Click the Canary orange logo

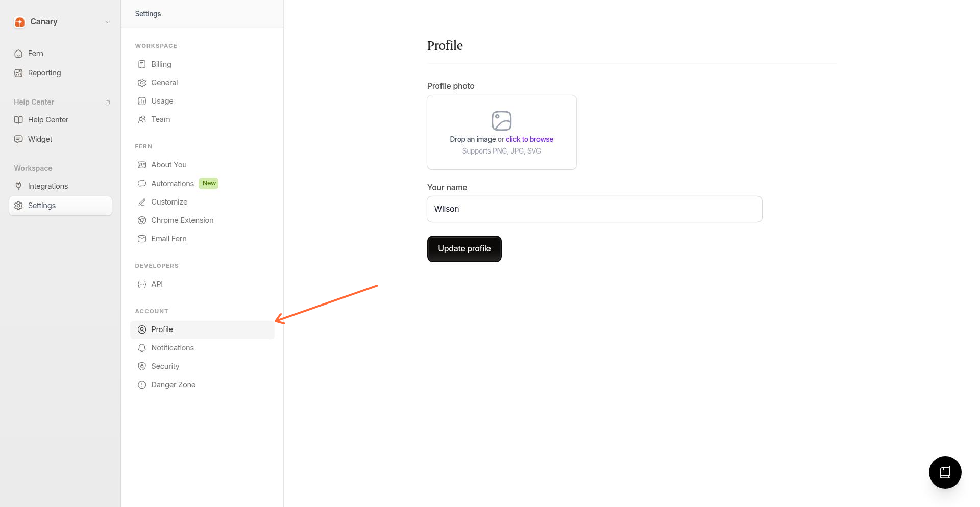pyautogui.click(x=20, y=22)
